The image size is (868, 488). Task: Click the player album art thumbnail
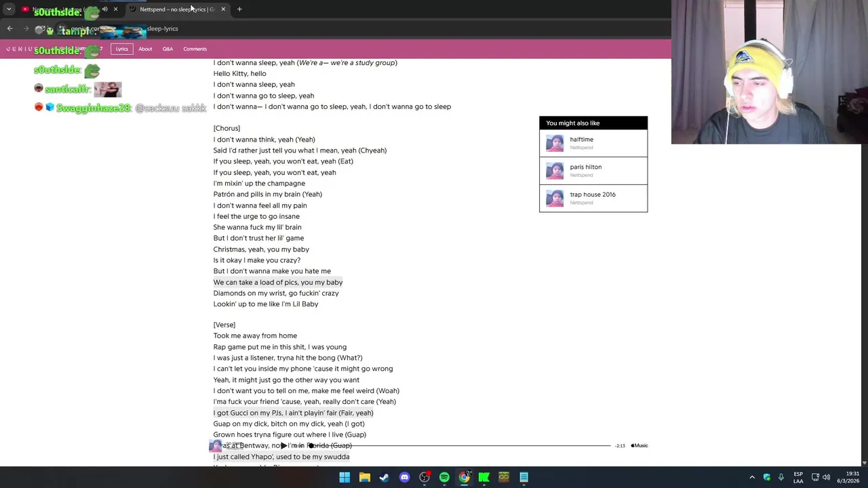(215, 445)
